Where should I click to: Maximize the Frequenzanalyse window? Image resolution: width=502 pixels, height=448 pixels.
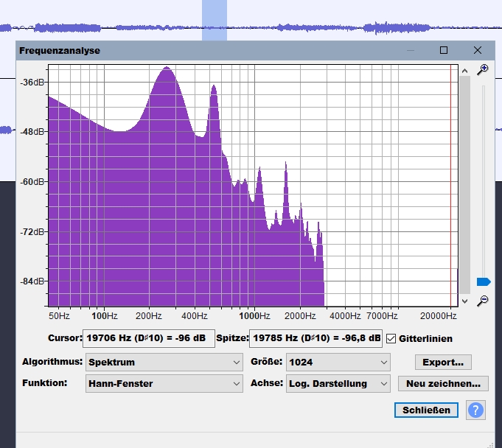pos(444,50)
